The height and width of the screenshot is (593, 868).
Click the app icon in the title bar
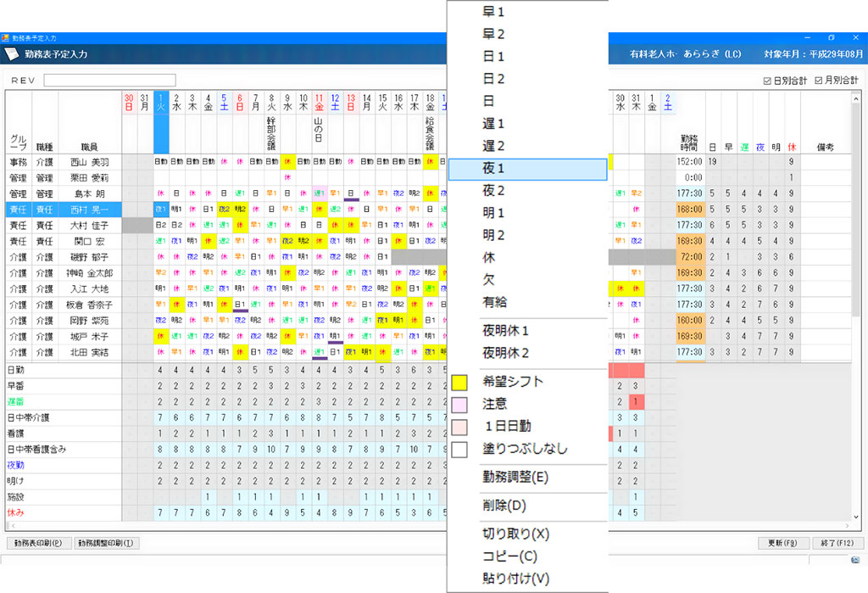coord(6,38)
